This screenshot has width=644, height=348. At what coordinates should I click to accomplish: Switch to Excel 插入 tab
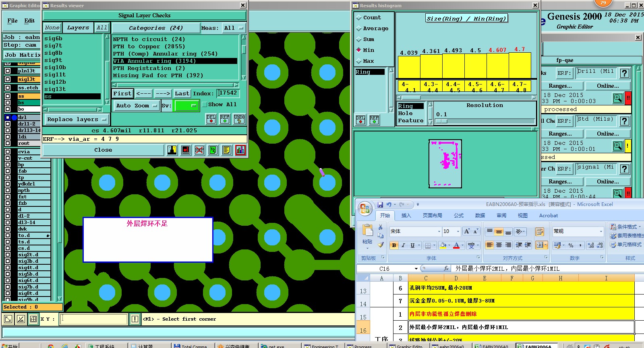[x=406, y=216]
